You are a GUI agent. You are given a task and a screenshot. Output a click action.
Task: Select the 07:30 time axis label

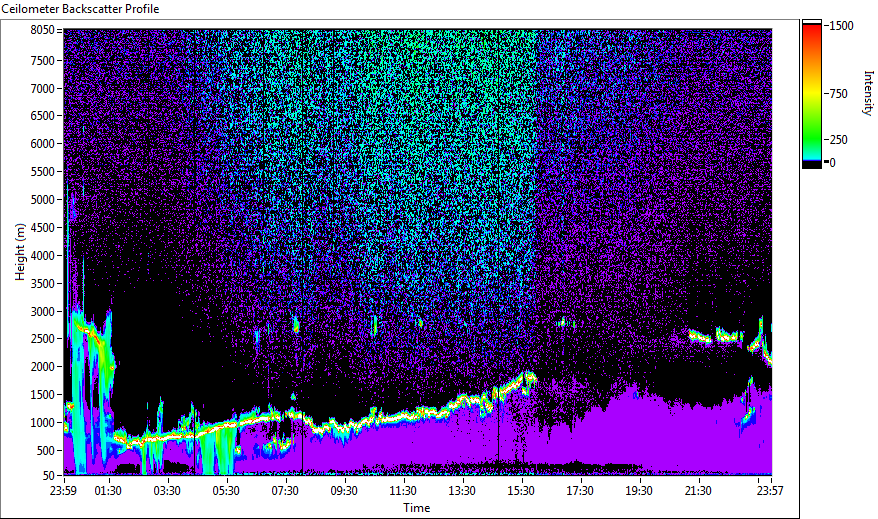coord(285,491)
